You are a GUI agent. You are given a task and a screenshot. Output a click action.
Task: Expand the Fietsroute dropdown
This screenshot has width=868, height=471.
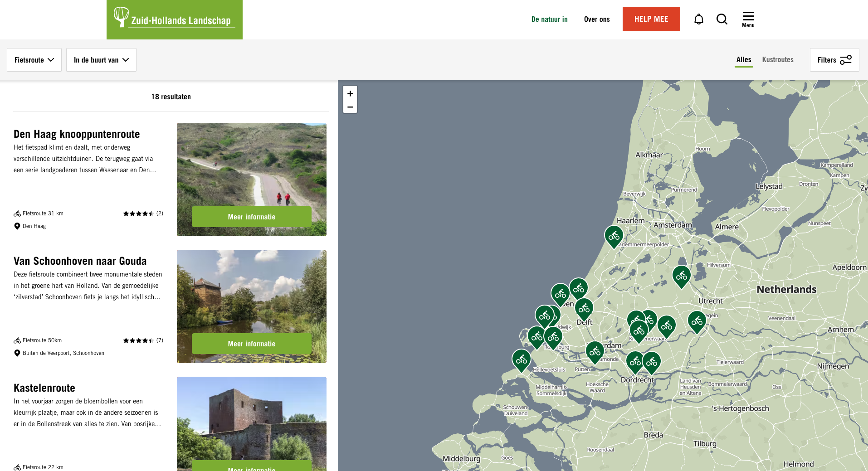pos(34,60)
